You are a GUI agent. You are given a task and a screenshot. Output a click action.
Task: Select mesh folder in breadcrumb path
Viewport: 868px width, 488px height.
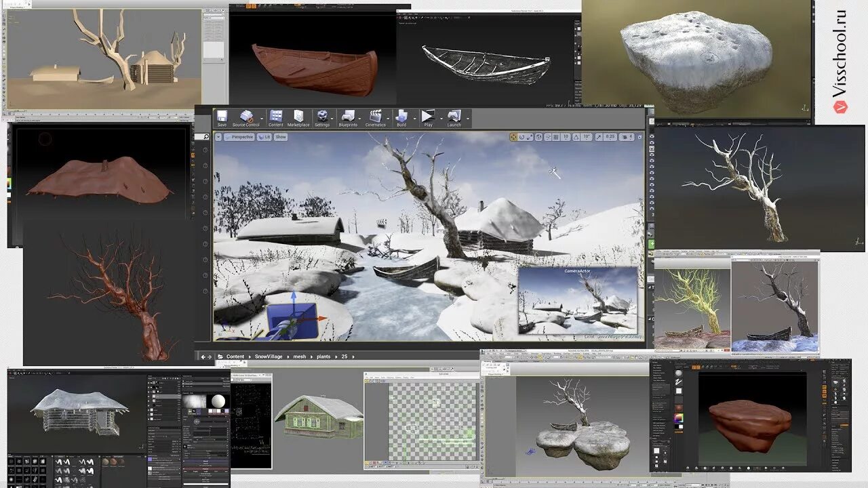tap(300, 357)
